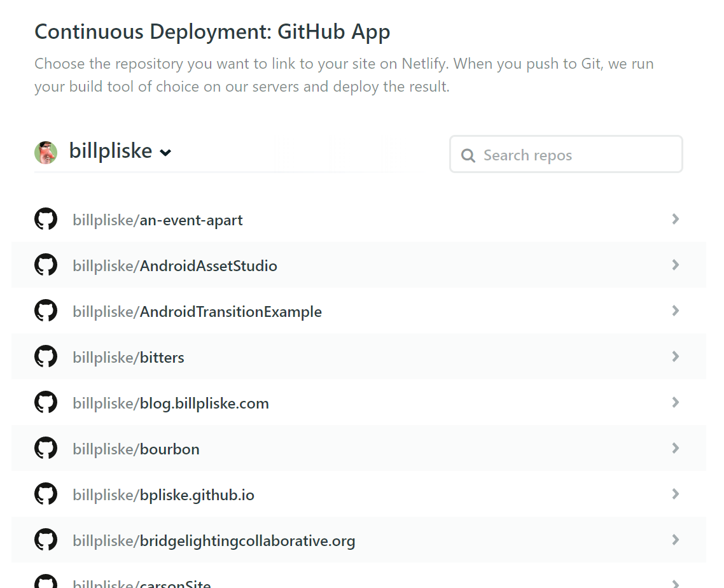Click the chevron for bitters row
The image size is (724, 588).
[x=676, y=356]
